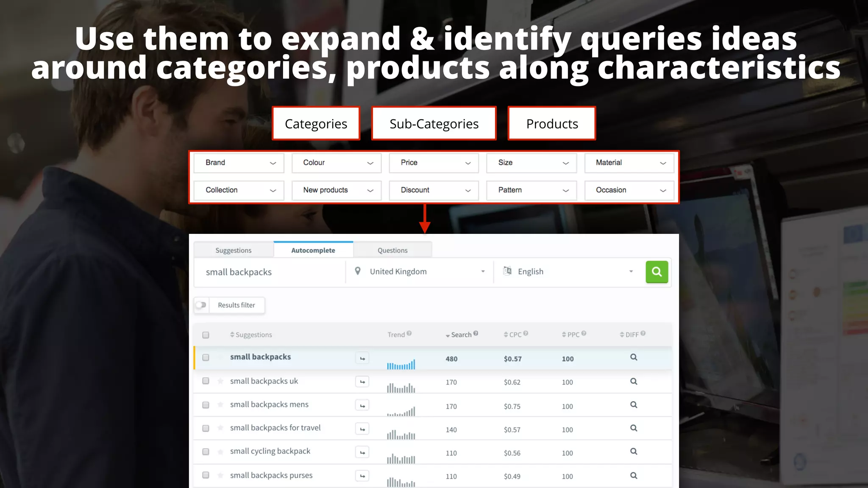Screen dimensions: 868x488
Task: Sort by Suggestions column header
Action: coord(251,335)
